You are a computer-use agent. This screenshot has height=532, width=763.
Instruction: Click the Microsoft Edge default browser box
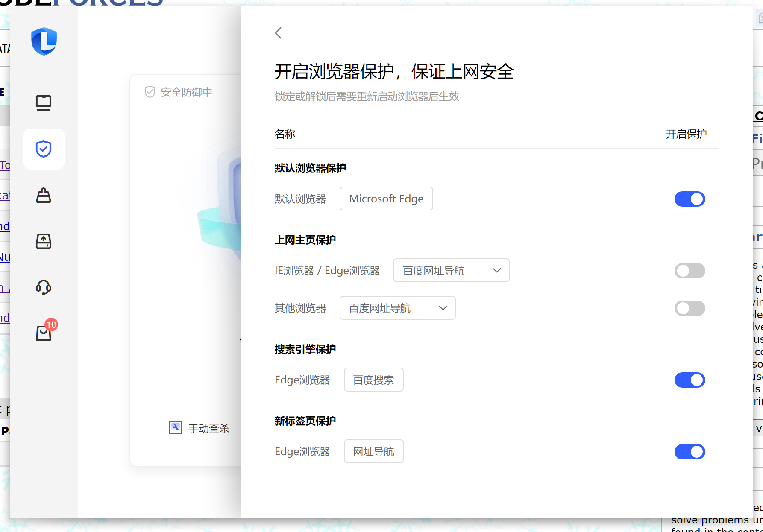pyautogui.click(x=386, y=199)
